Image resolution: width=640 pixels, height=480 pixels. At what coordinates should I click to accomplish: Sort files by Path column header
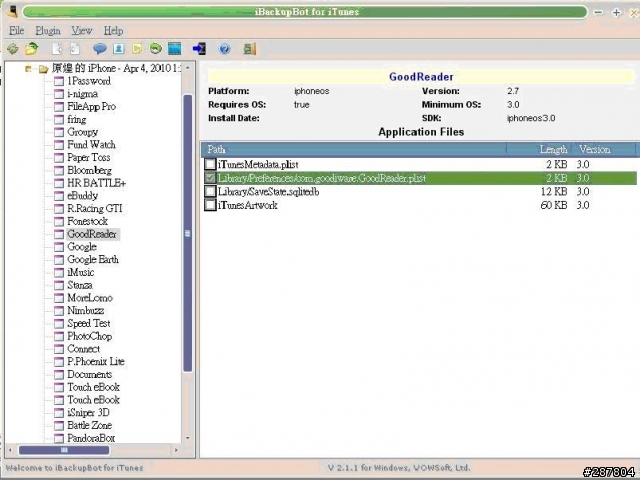[x=353, y=149]
